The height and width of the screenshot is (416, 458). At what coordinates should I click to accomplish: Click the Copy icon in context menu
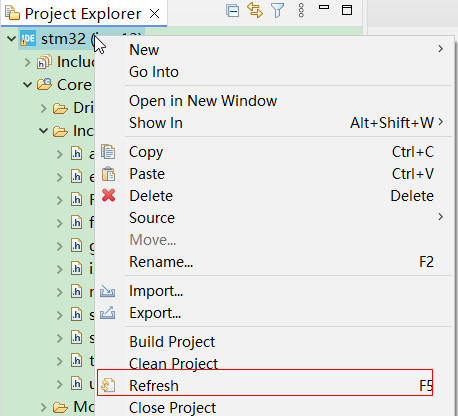[108, 152]
